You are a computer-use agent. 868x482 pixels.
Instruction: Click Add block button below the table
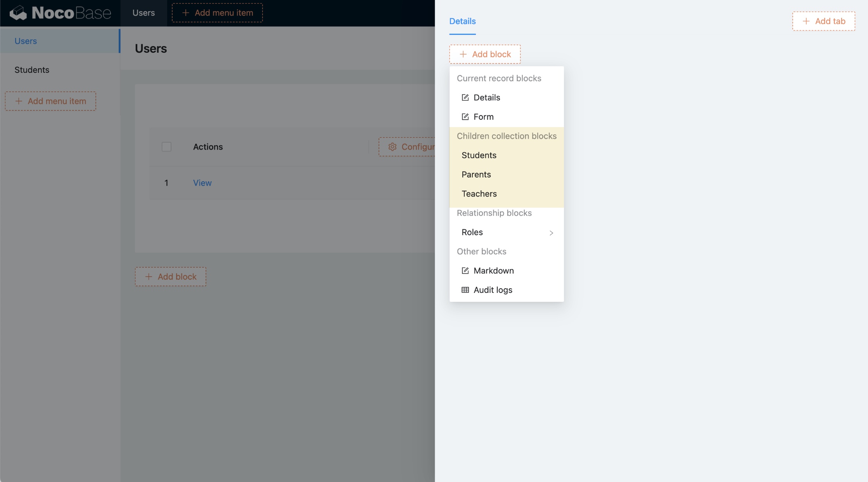tap(171, 277)
